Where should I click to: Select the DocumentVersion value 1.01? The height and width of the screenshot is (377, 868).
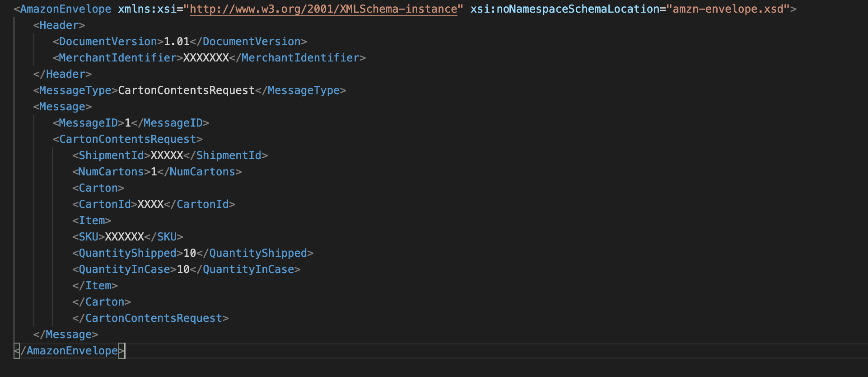[177, 42]
